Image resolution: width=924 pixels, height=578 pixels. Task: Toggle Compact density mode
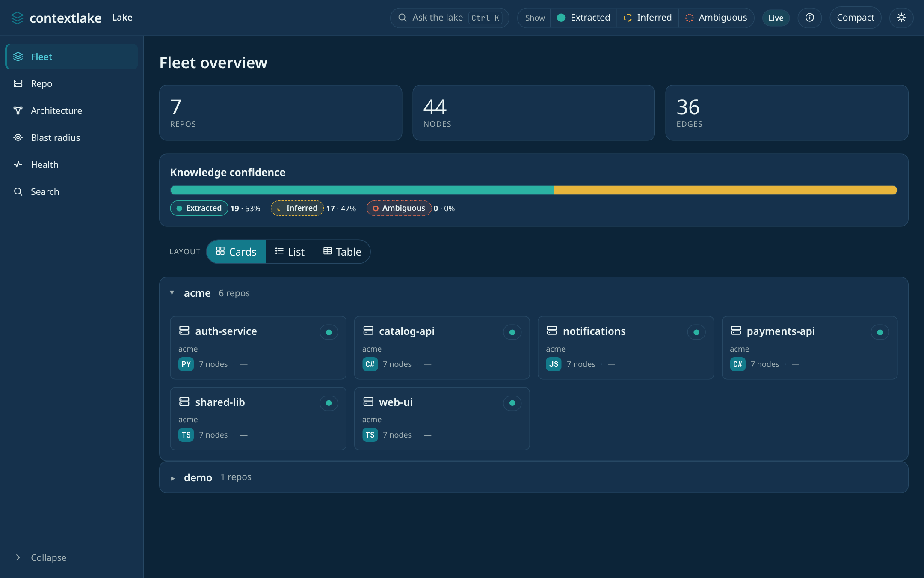click(855, 18)
